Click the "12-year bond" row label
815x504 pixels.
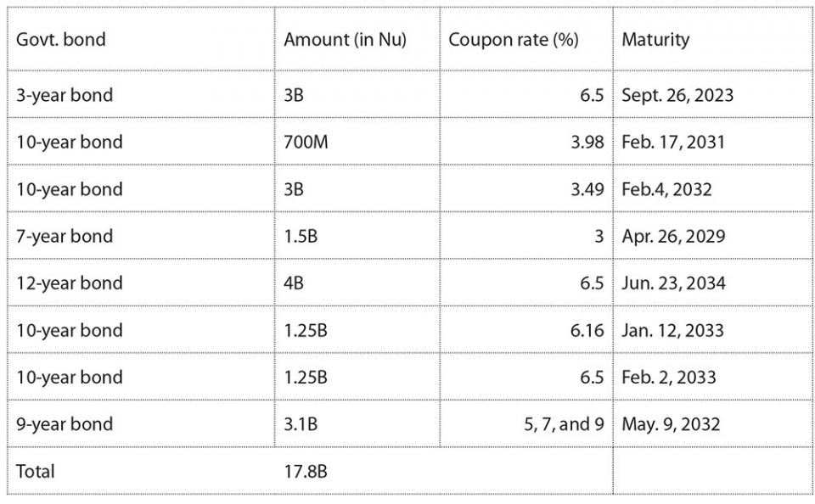[69, 283]
